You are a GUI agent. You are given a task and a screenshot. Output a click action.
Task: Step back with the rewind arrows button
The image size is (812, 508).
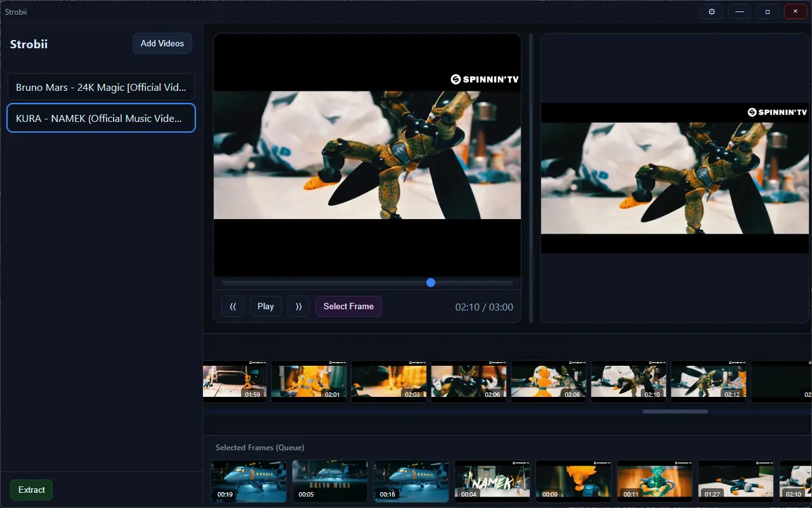(x=233, y=306)
